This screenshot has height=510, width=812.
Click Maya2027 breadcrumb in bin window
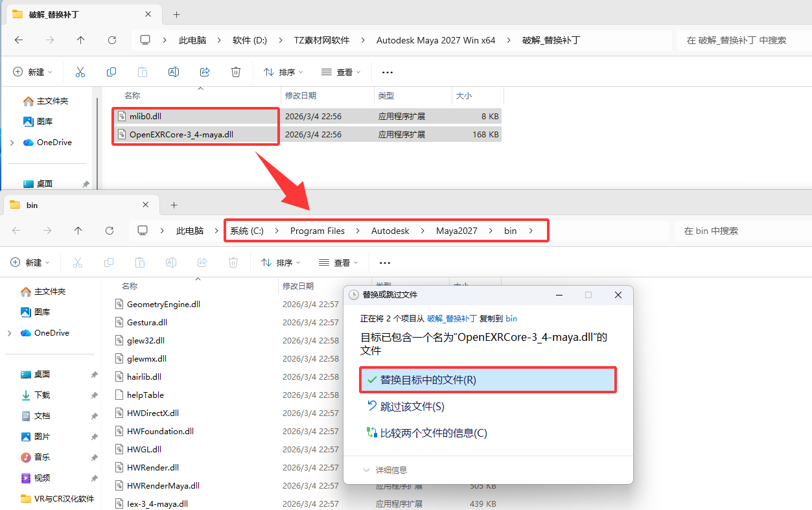[456, 231]
